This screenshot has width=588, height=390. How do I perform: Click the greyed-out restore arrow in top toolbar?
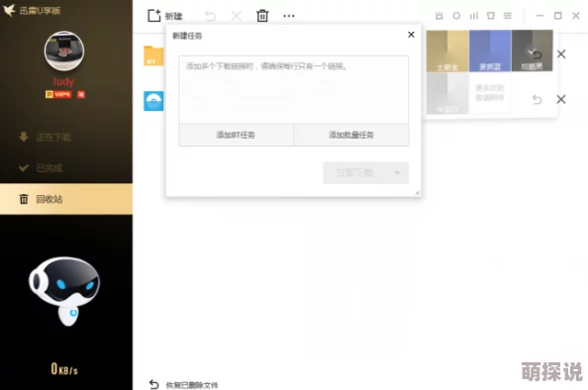(211, 16)
